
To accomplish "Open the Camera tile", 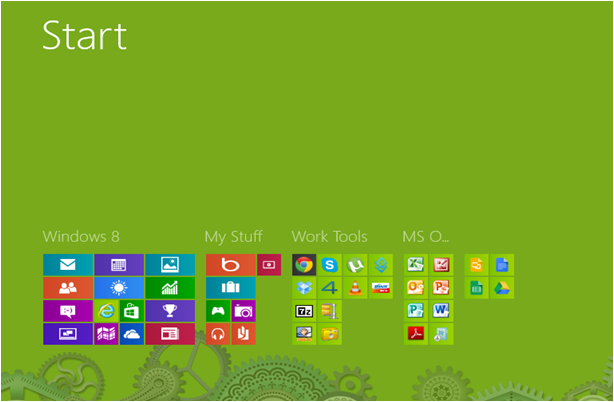I will pos(243,311).
